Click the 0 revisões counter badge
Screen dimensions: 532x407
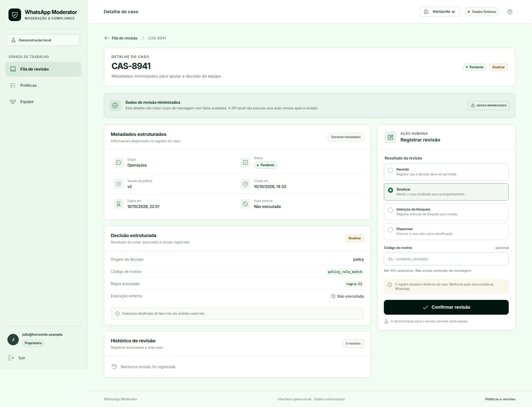pyautogui.click(x=353, y=343)
